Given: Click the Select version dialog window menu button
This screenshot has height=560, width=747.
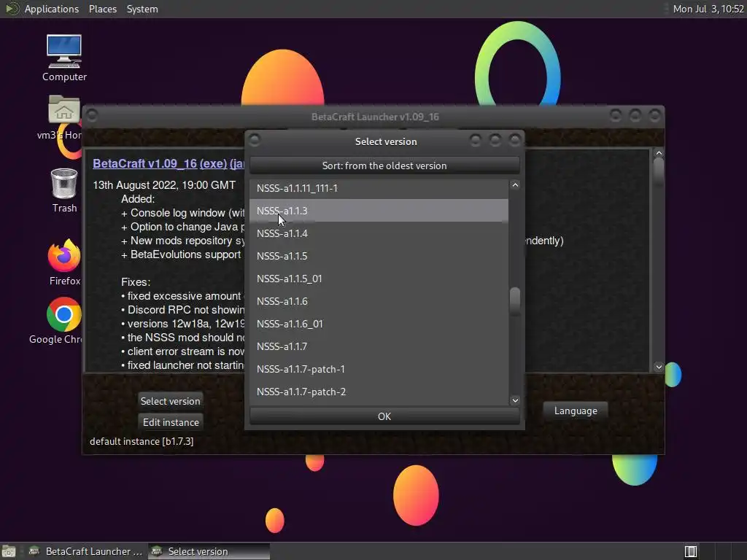Looking at the screenshot, I should tap(255, 140).
